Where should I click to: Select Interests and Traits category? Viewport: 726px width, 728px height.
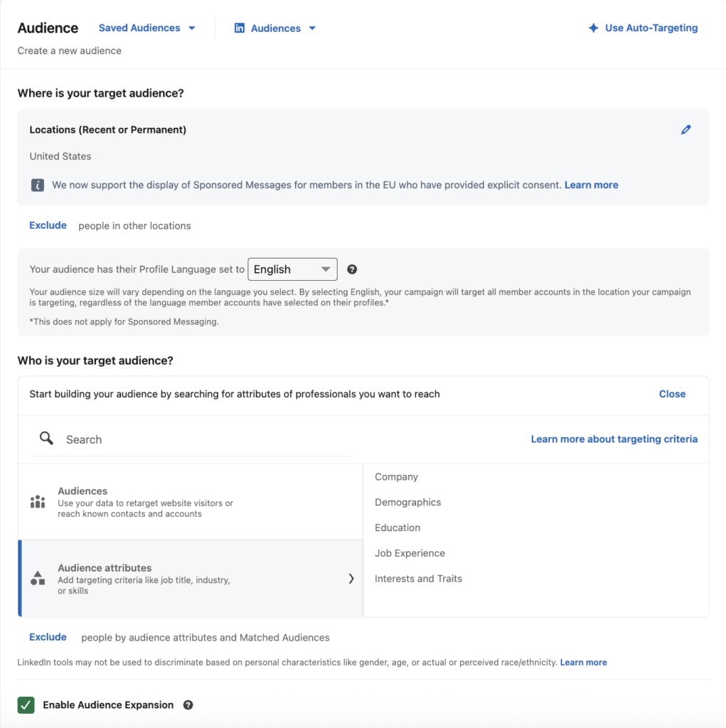coord(418,579)
